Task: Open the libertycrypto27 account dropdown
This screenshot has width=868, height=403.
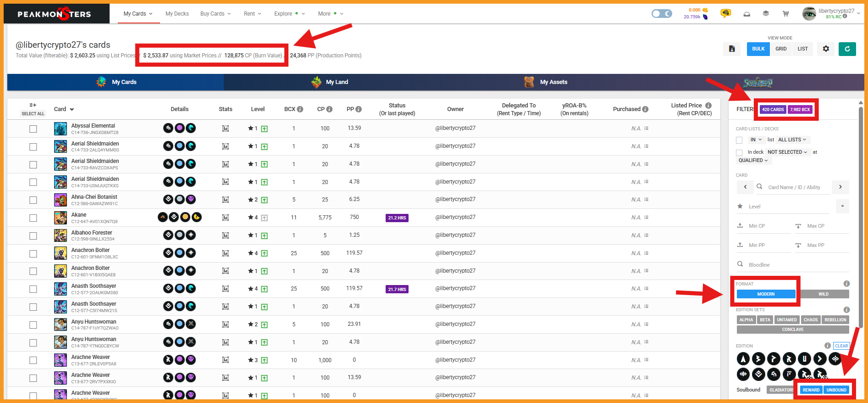Action: click(x=832, y=14)
